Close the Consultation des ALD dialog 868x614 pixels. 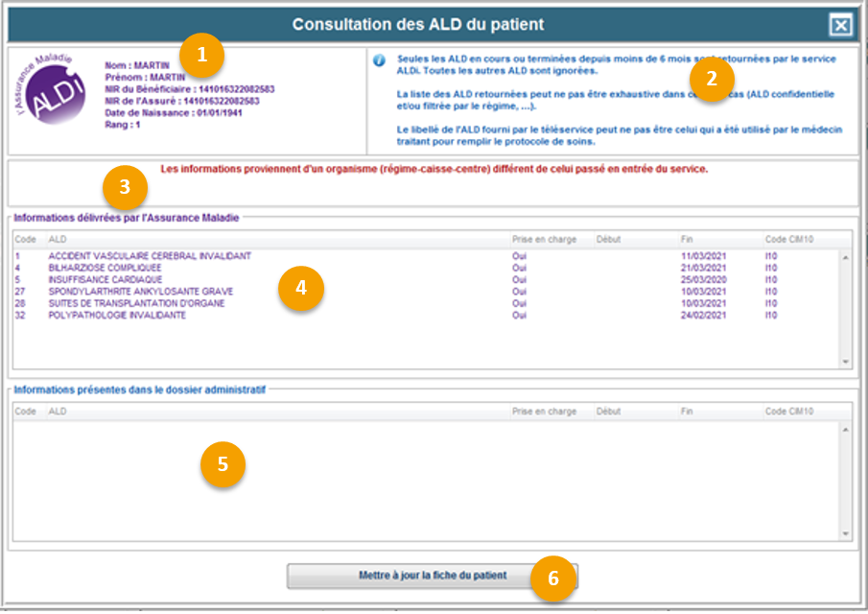(x=840, y=25)
